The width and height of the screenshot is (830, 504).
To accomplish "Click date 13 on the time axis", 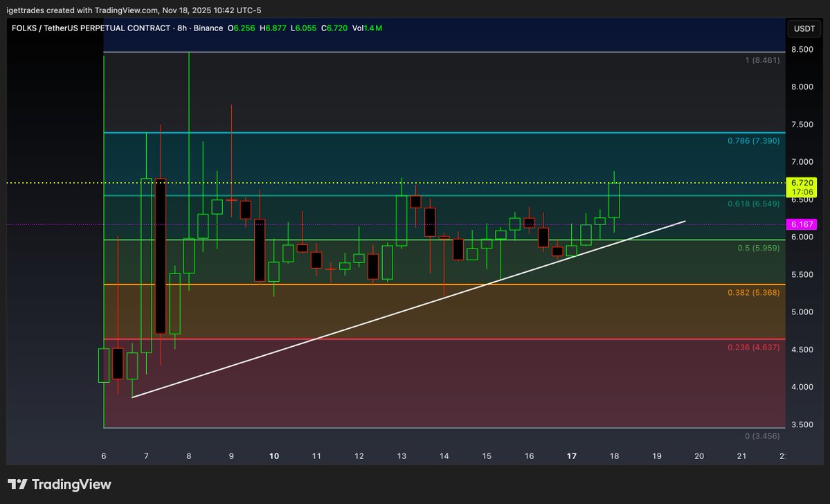I will tap(402, 456).
